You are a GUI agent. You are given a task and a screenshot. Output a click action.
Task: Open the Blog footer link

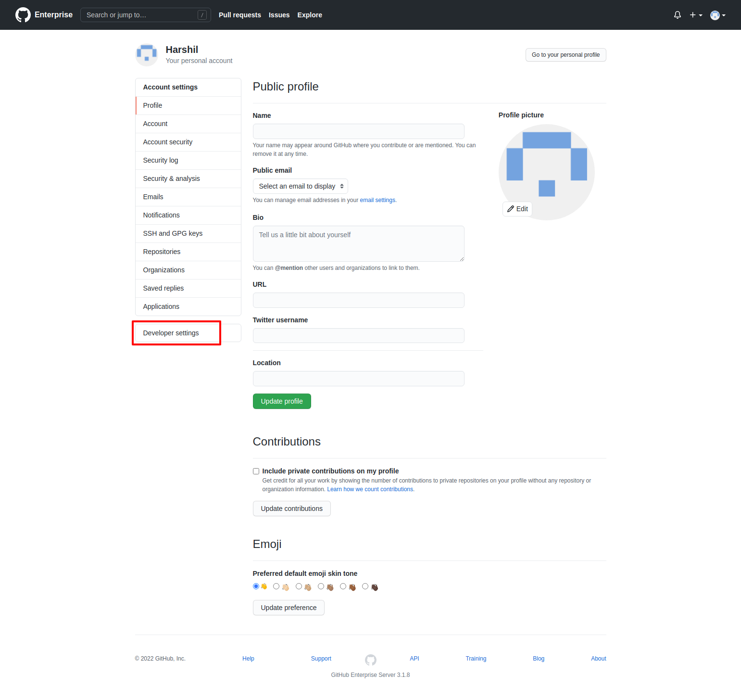539,659
